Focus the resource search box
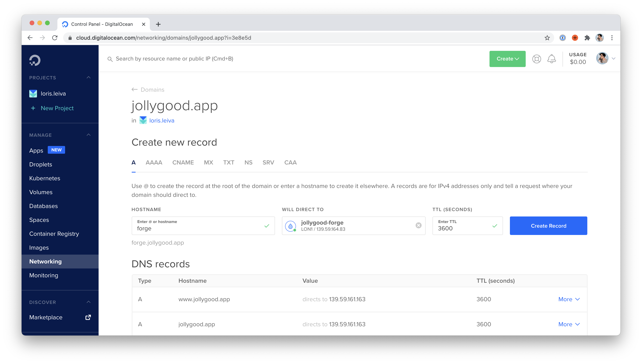 [x=174, y=59]
